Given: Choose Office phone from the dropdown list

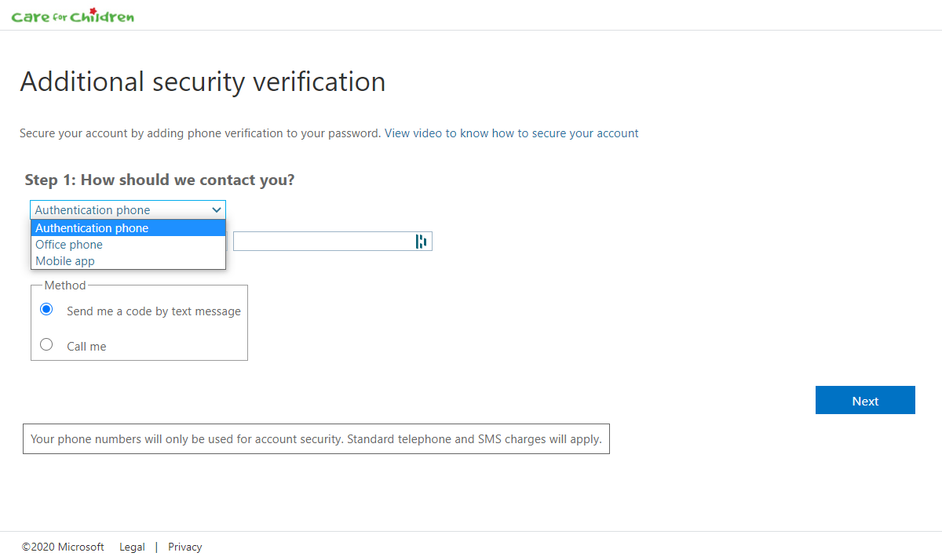Looking at the screenshot, I should (128, 245).
